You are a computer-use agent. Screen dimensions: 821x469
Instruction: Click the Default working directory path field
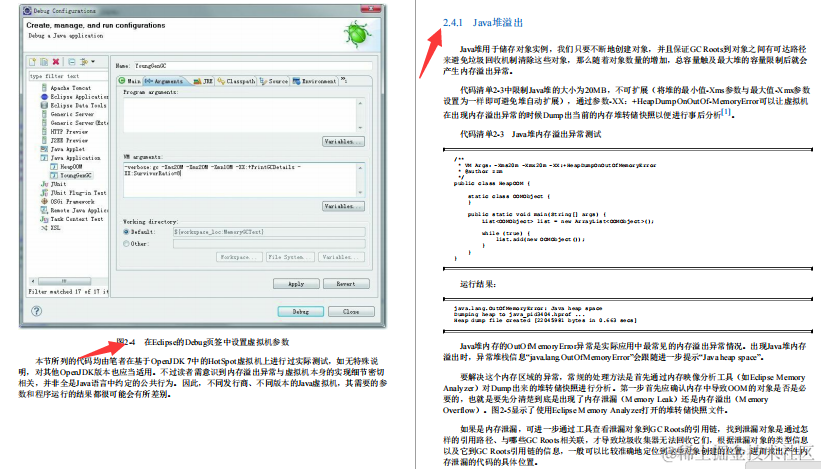(x=269, y=231)
